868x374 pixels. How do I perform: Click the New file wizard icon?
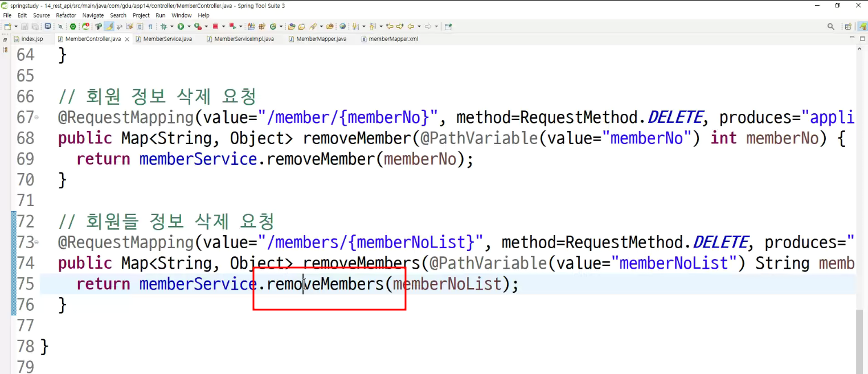pyautogui.click(x=7, y=26)
